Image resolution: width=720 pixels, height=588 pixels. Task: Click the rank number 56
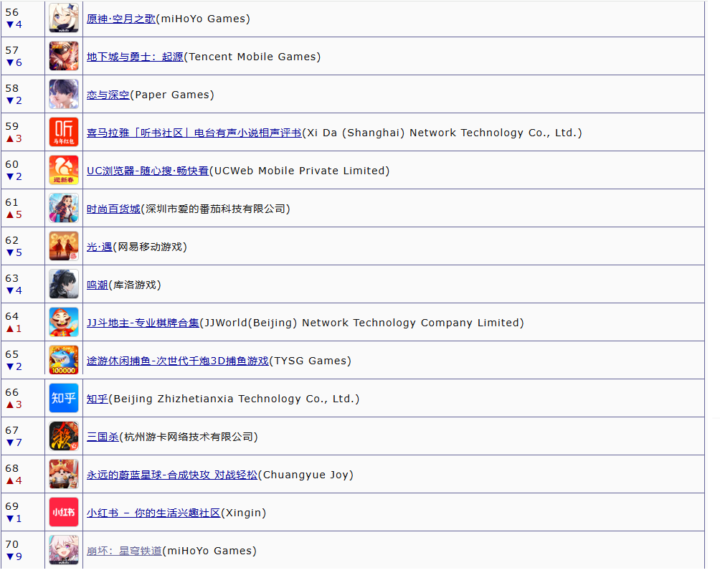12,12
